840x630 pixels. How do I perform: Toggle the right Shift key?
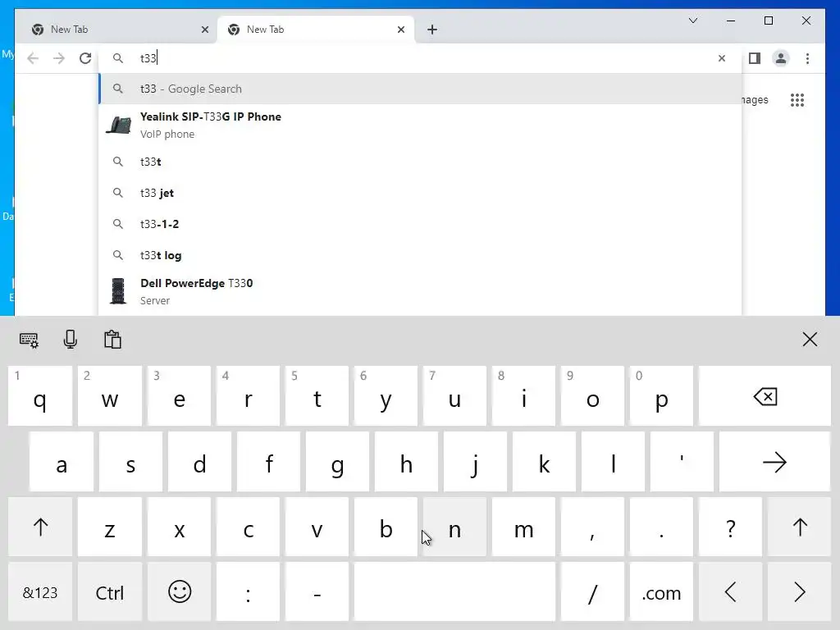[799, 527]
